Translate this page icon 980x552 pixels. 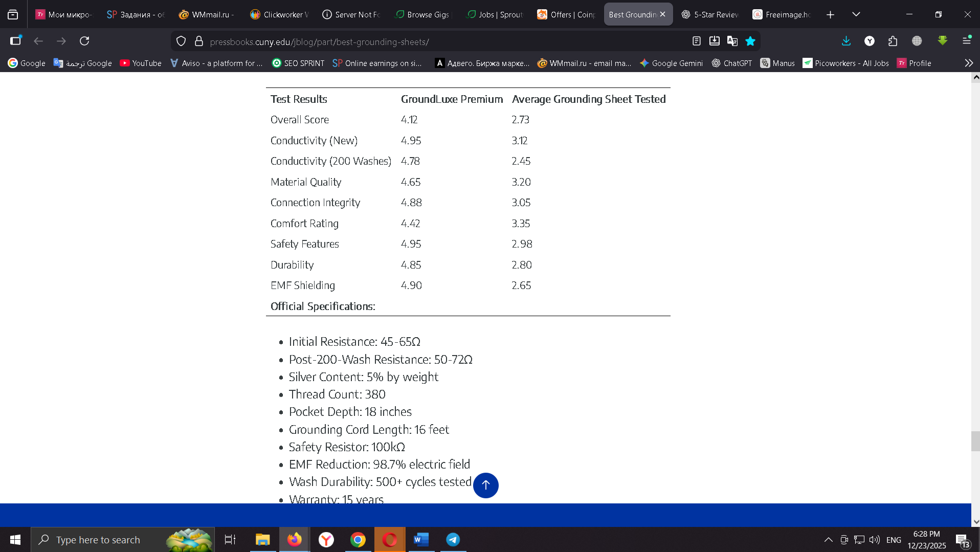point(732,41)
